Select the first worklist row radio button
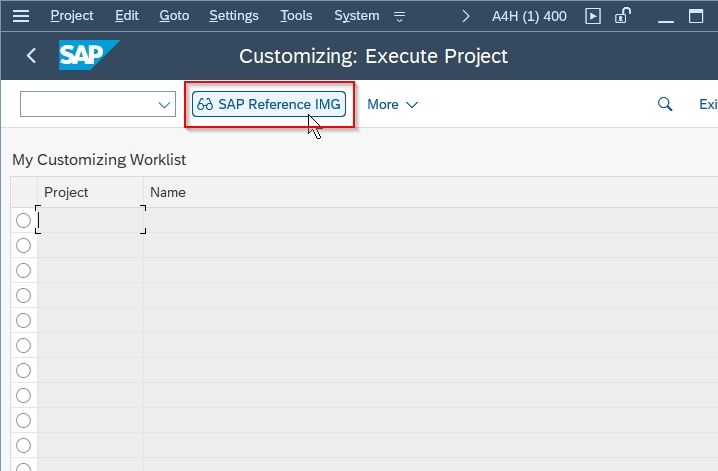Image resolution: width=718 pixels, height=471 pixels. coord(23,221)
